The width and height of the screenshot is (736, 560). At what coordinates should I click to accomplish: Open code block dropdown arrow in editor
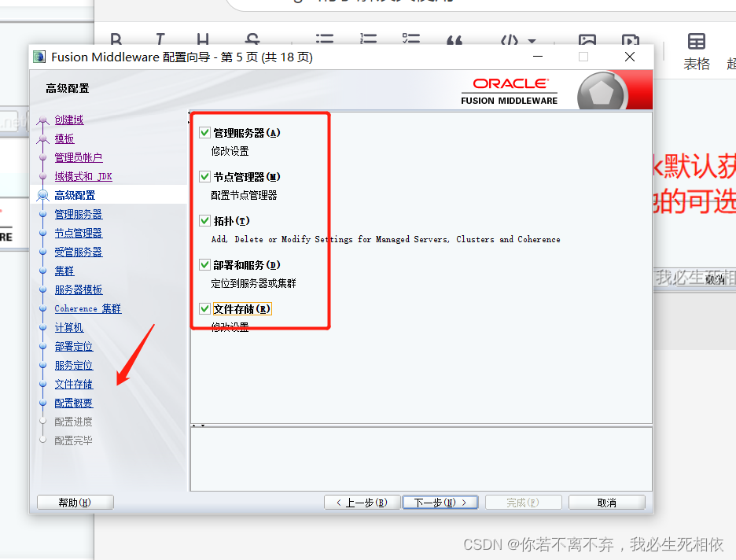point(532,41)
